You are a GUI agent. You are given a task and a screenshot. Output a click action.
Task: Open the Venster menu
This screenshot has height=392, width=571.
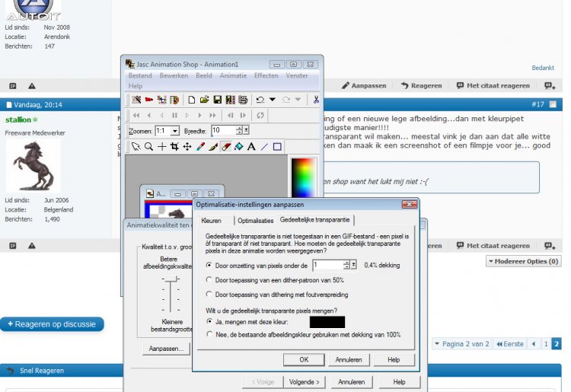click(x=297, y=75)
